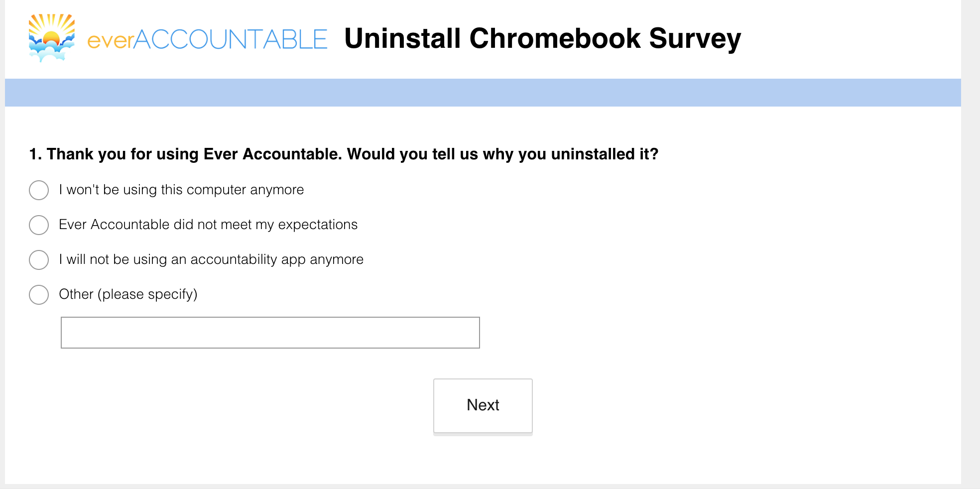Select "I won't be using this computer anymore" radio
Screen dimensions: 980x489
pyautogui.click(x=39, y=190)
